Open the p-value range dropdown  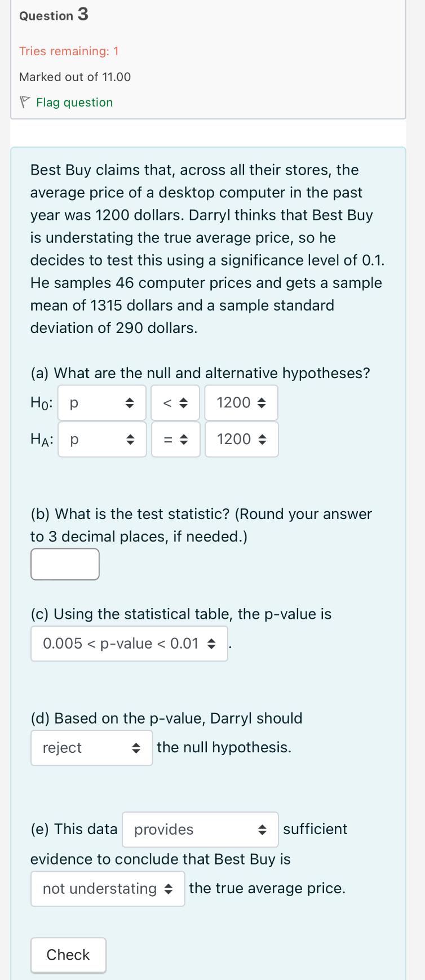pyautogui.click(x=129, y=643)
